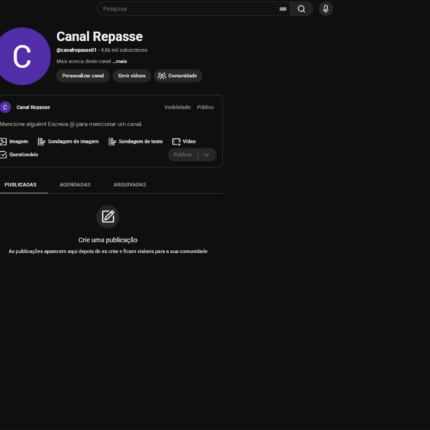Click the small avatar in post composer
430x430 pixels.
coord(5,107)
